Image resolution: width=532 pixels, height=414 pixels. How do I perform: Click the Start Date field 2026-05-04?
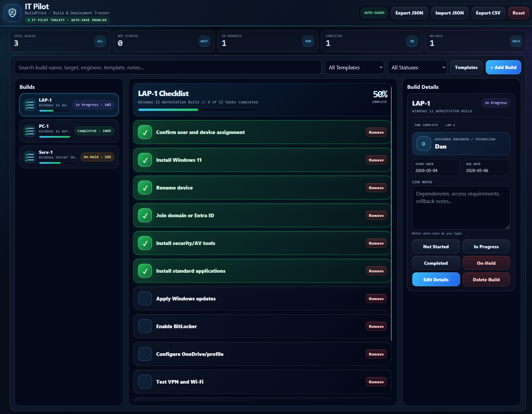pos(436,167)
